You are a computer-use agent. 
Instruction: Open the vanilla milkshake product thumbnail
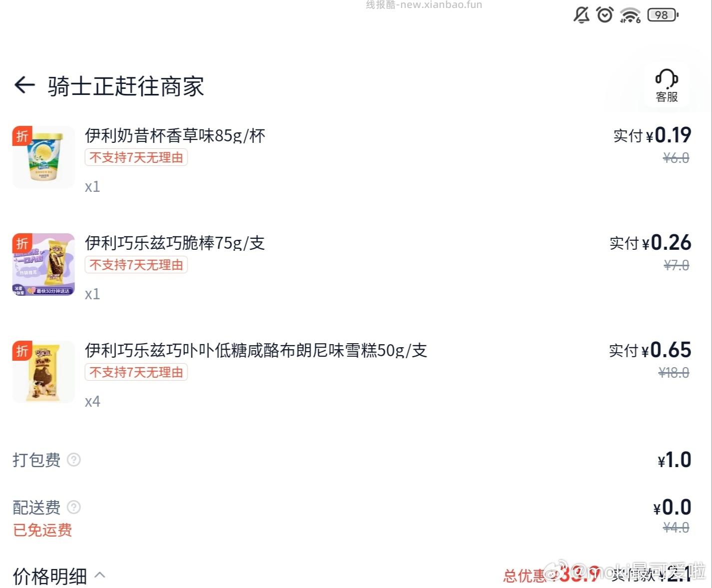[x=43, y=156]
